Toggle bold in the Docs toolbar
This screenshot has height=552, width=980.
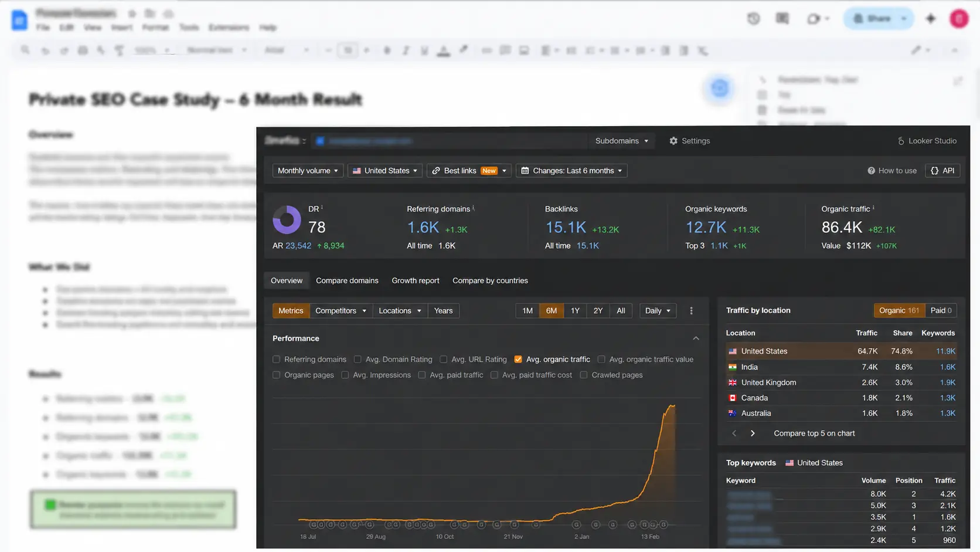click(387, 50)
